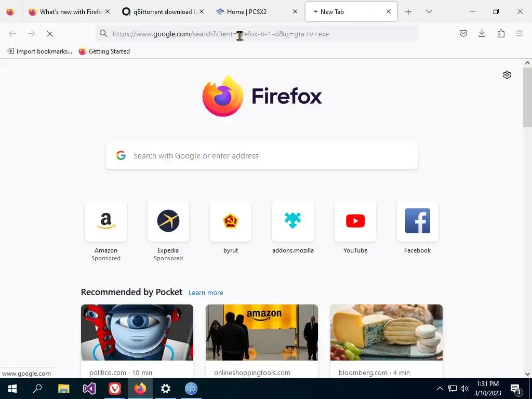The image size is (532, 399).
Task: Click Import bookmarks in bookmarks toolbar
Action: pyautogui.click(x=39, y=51)
